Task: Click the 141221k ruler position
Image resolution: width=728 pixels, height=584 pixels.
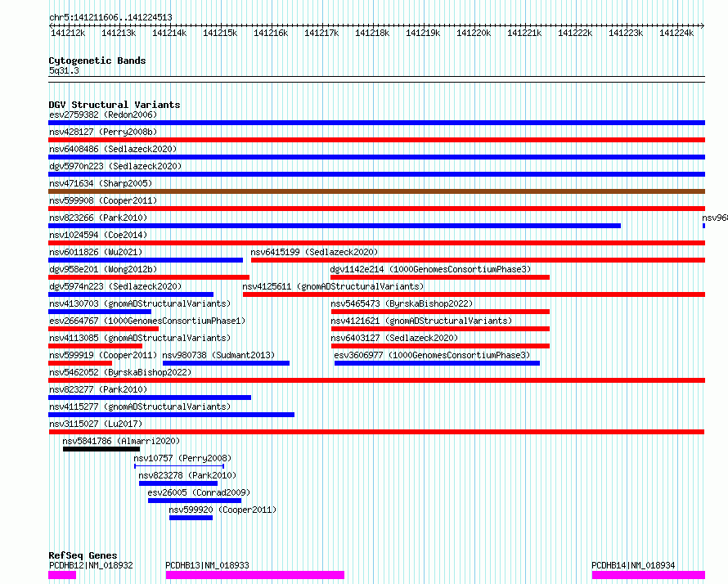Action: click(524, 33)
